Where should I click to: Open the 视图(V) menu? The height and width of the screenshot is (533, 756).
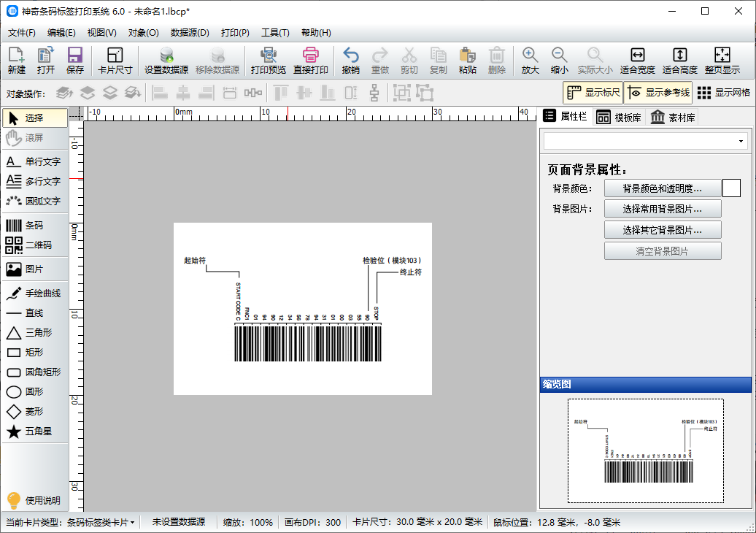[x=101, y=33]
